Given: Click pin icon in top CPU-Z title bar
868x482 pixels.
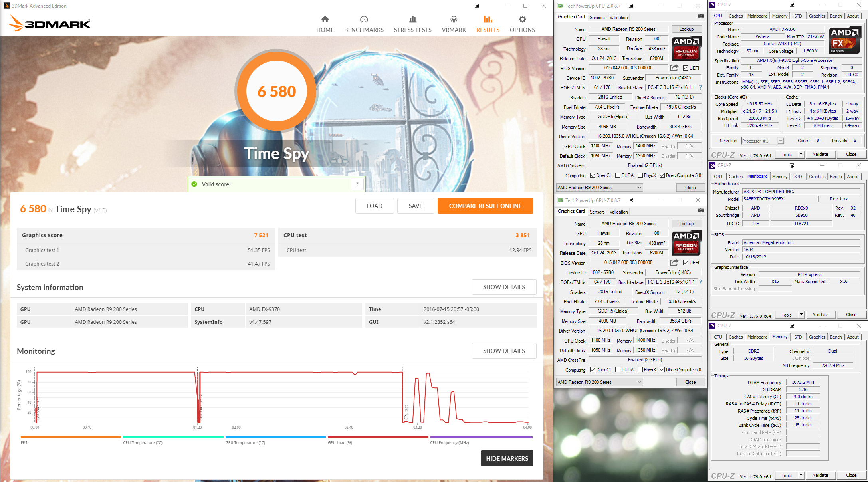Looking at the screenshot, I should [x=792, y=5].
